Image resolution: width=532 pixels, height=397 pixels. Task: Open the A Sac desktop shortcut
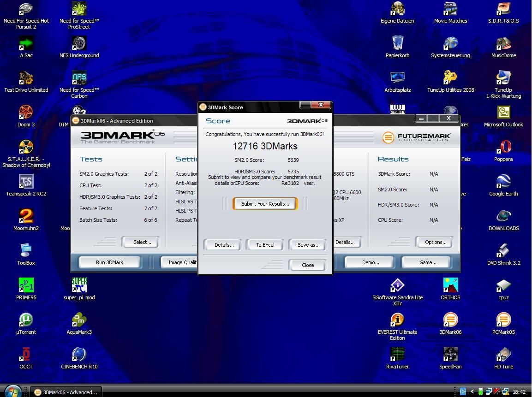click(26, 47)
